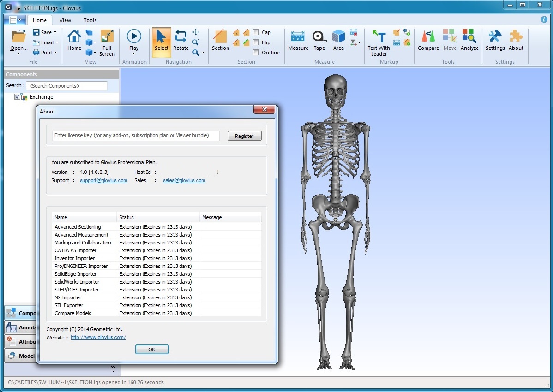553x392 pixels.
Task: Activate the Rotate navigation tool
Action: pos(181,40)
